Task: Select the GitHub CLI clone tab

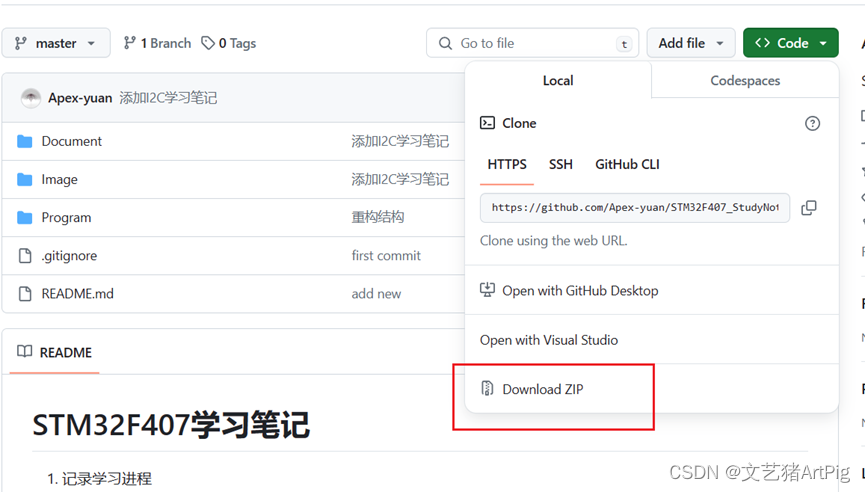Action: pos(627,164)
